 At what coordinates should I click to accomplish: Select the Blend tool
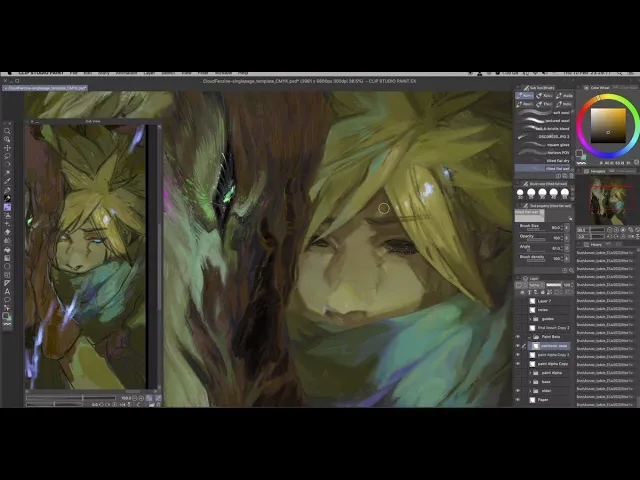tap(7, 241)
